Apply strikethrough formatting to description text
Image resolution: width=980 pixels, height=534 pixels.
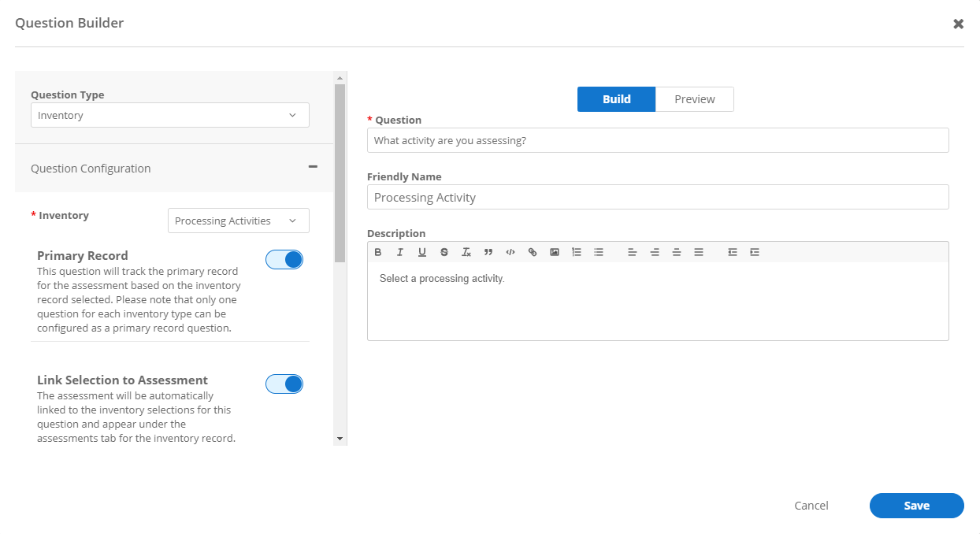click(444, 252)
